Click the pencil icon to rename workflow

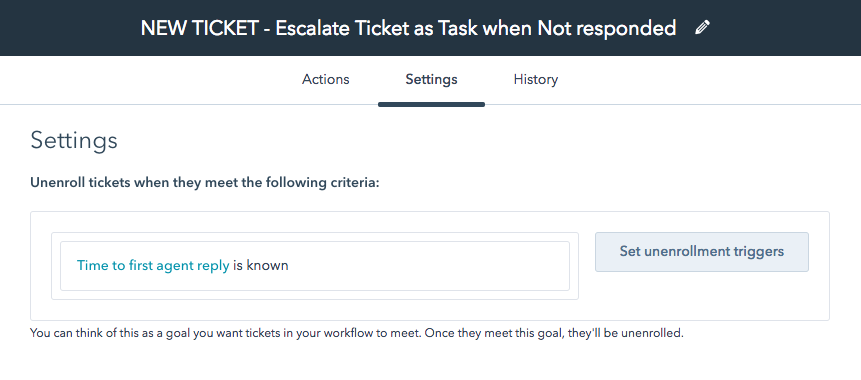(x=702, y=27)
